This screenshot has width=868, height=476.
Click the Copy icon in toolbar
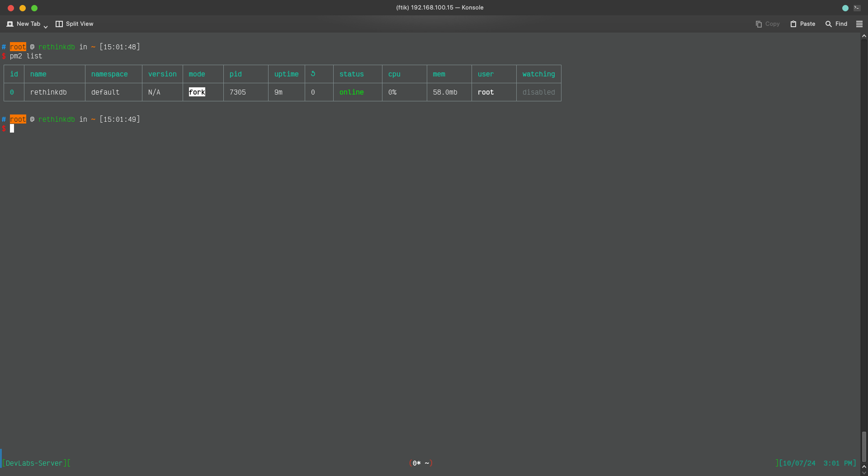tap(759, 24)
